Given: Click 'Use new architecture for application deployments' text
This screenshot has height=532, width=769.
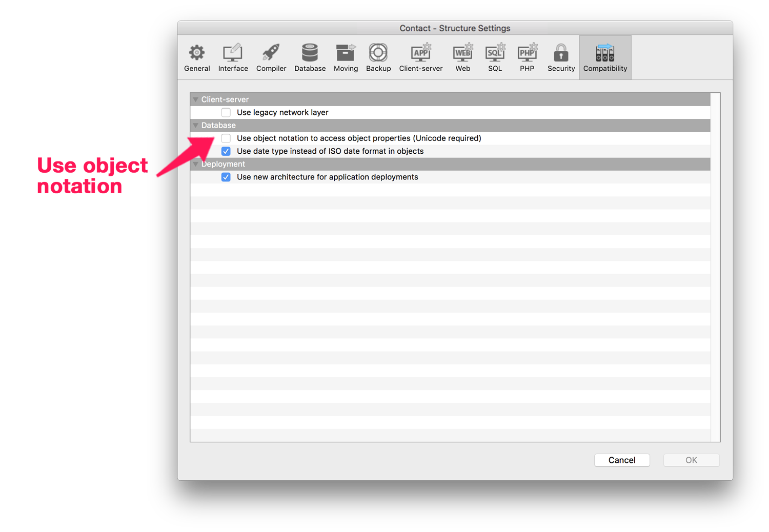Looking at the screenshot, I should pos(328,177).
